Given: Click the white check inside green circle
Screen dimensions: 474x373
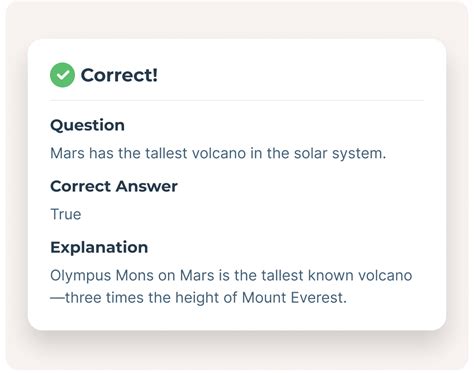Looking at the screenshot, I should (62, 75).
